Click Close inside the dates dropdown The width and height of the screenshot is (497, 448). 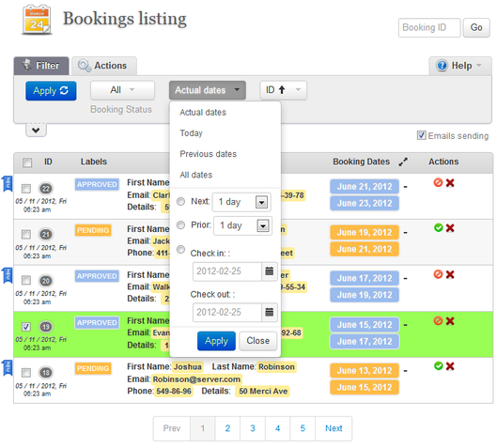[x=257, y=341]
